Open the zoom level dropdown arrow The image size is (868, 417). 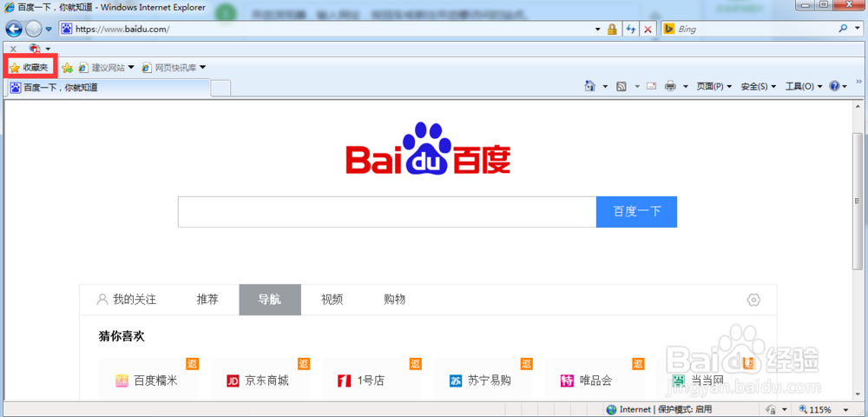pos(845,410)
